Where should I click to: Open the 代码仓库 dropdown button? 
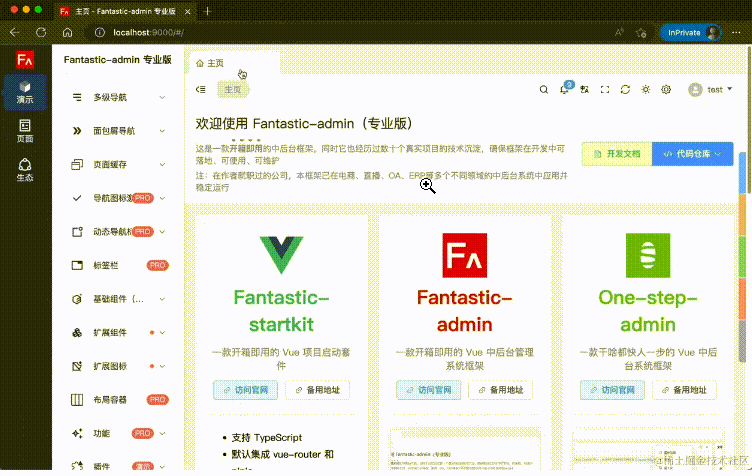693,154
